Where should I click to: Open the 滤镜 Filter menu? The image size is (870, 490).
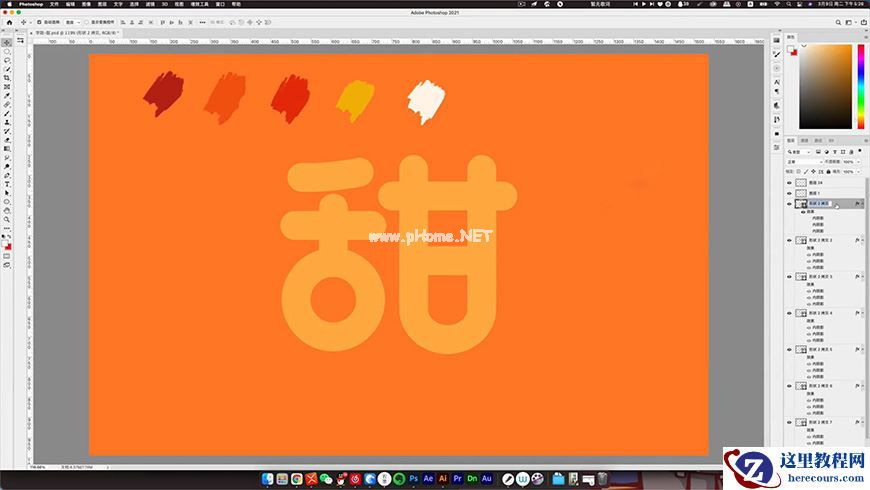(x=150, y=4)
